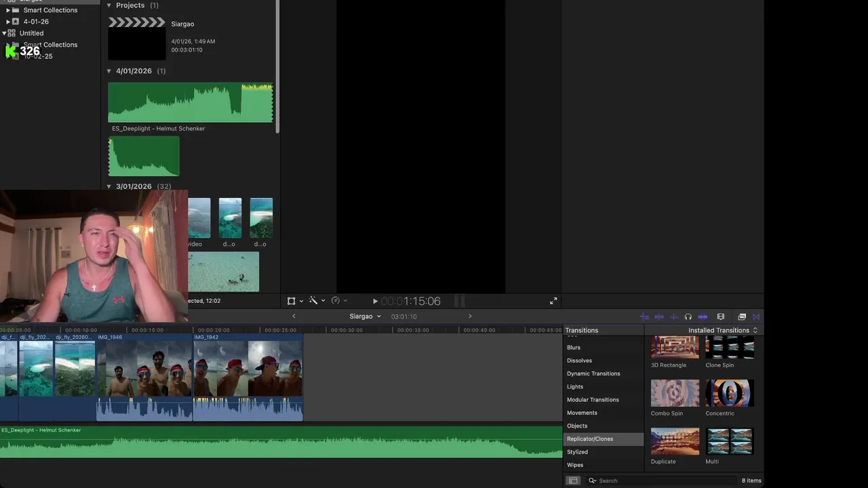Toggle the Transitions browser icon
The width and height of the screenshot is (868, 488).
click(x=756, y=317)
